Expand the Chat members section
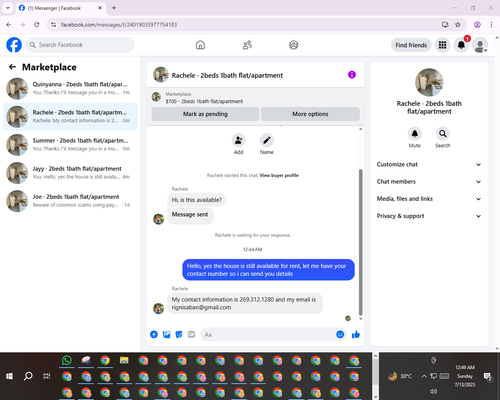Screen dimensions: 500x400 (429, 182)
